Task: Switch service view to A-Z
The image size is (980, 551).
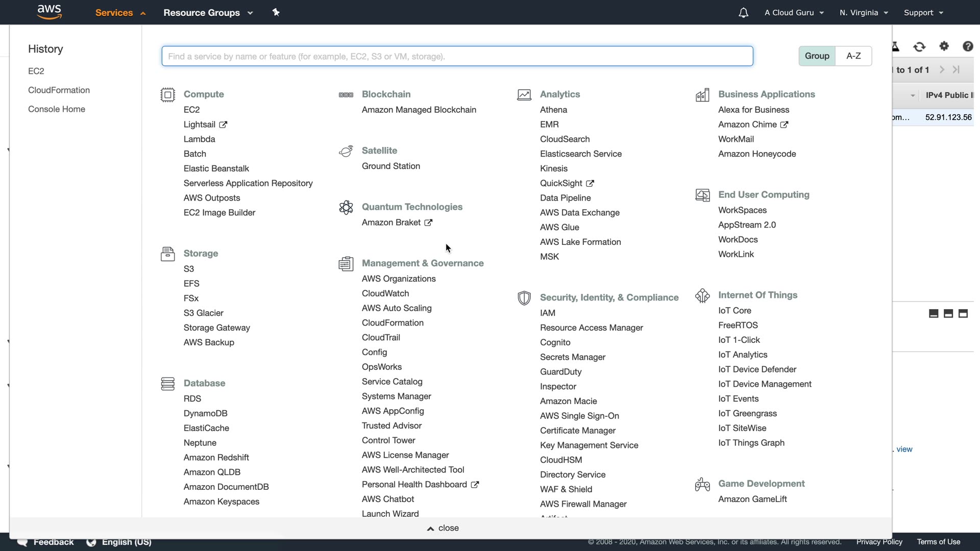Action: coord(853,56)
